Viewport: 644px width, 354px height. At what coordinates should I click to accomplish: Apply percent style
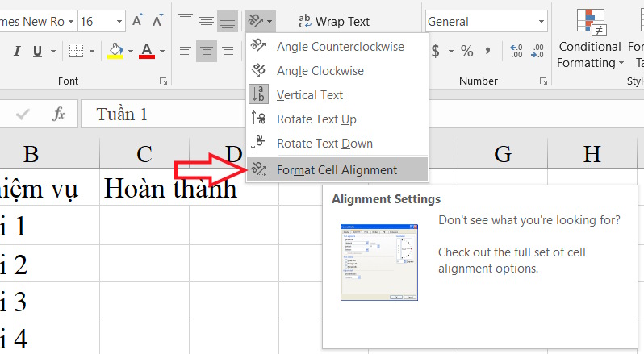(467, 51)
